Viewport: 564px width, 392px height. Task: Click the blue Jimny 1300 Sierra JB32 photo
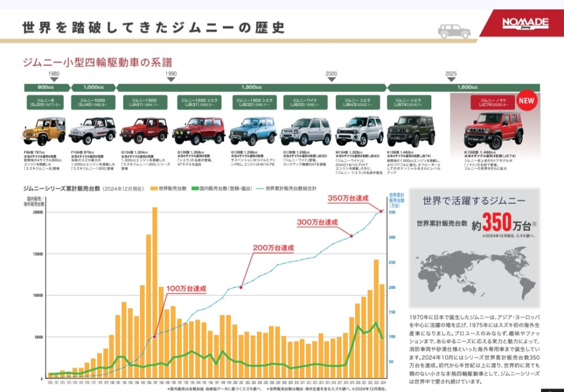253,131
